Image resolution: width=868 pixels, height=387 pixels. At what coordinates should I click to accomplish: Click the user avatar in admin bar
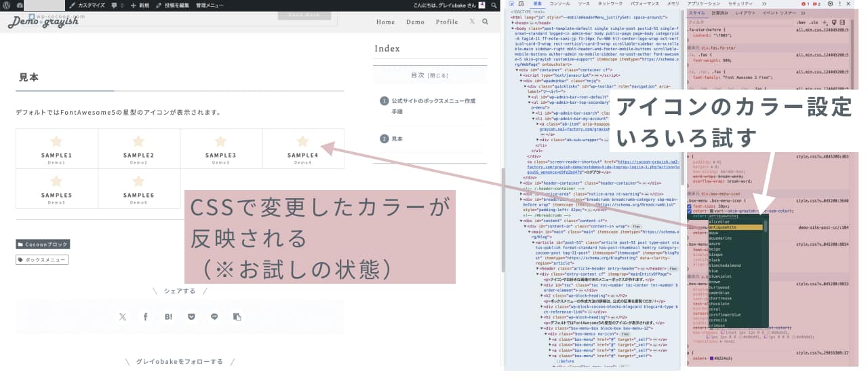tap(481, 5)
